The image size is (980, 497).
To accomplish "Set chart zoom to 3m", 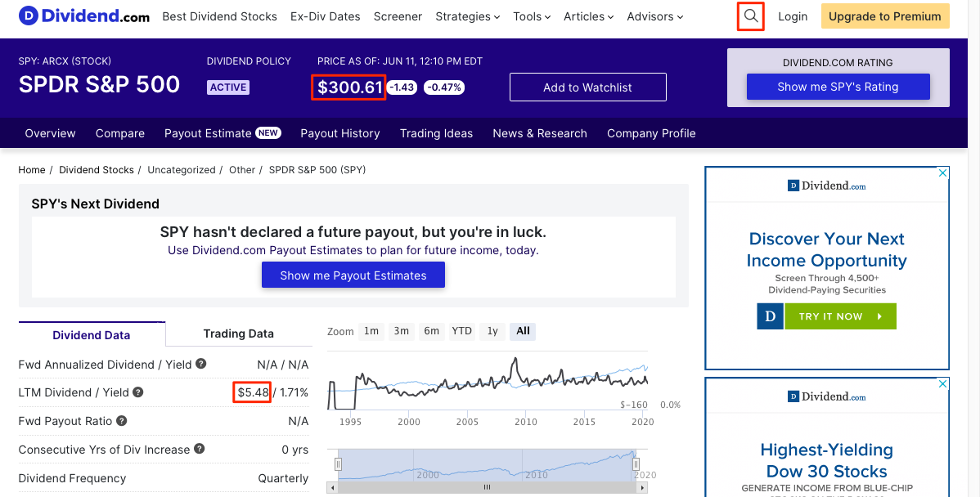I will [402, 331].
